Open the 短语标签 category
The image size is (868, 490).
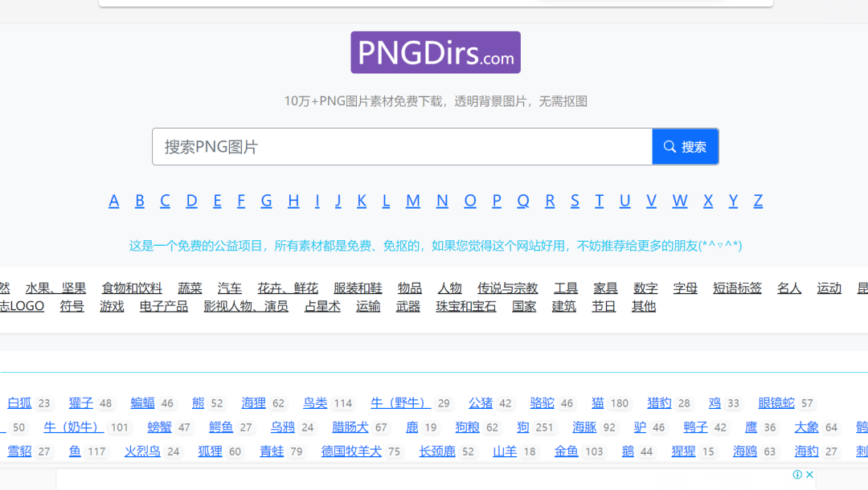click(737, 288)
